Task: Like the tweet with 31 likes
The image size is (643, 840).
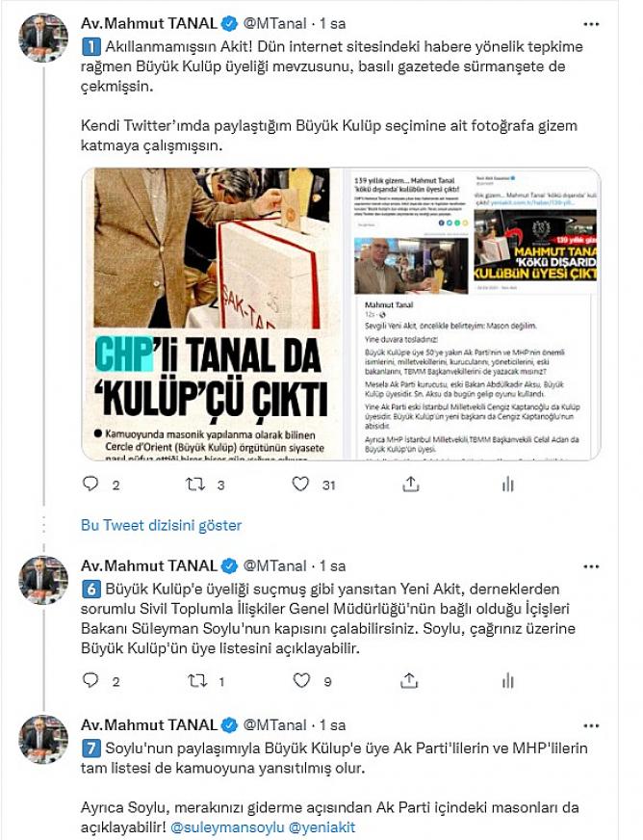Action: click(x=300, y=484)
